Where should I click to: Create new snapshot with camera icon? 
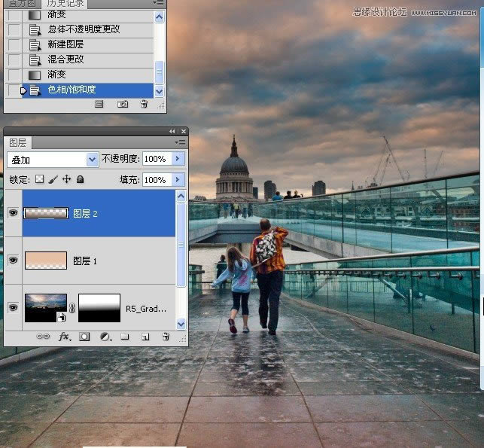coord(123,105)
